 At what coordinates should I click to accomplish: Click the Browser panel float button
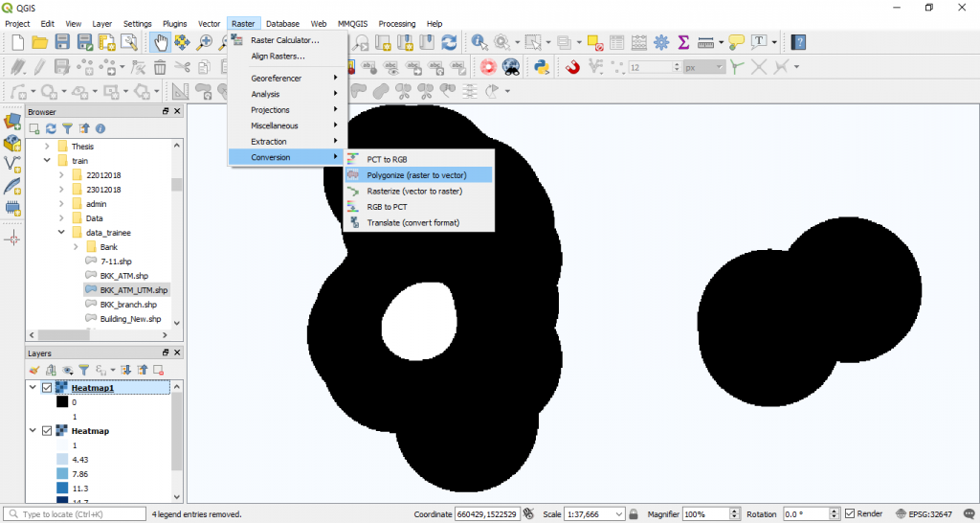click(x=166, y=111)
